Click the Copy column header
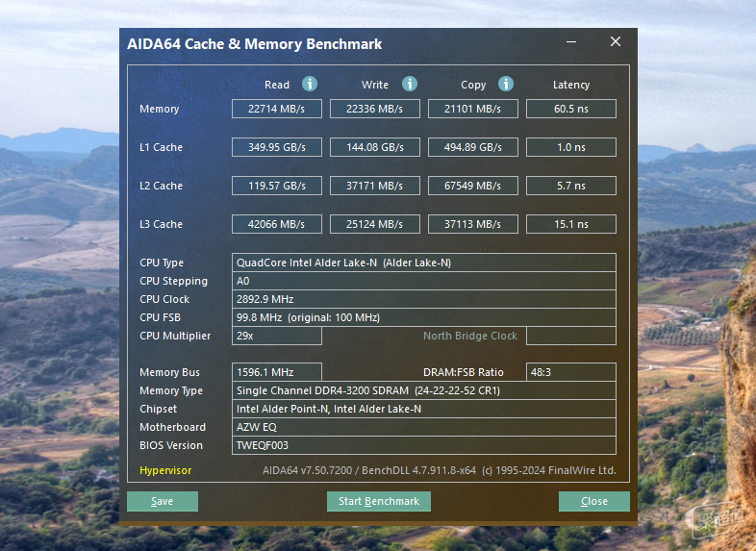Viewport: 756px width, 551px height. [473, 85]
